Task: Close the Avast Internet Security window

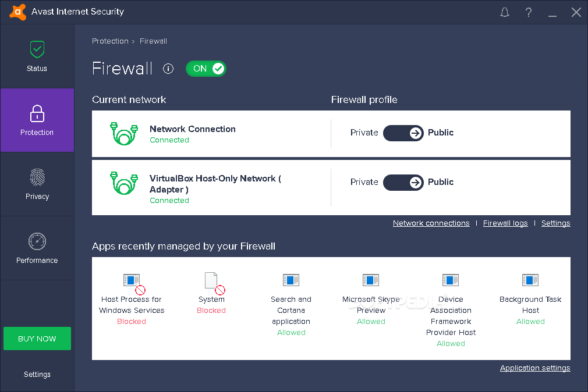Action: 576,12
